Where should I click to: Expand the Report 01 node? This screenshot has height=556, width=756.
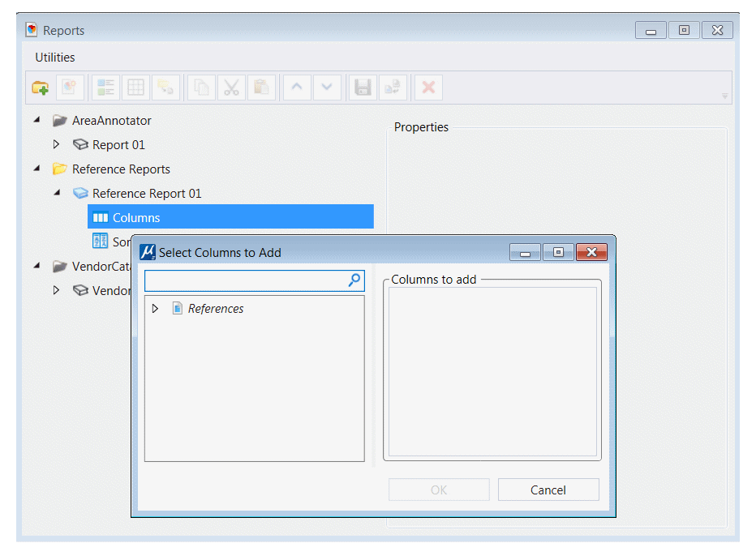tap(57, 144)
